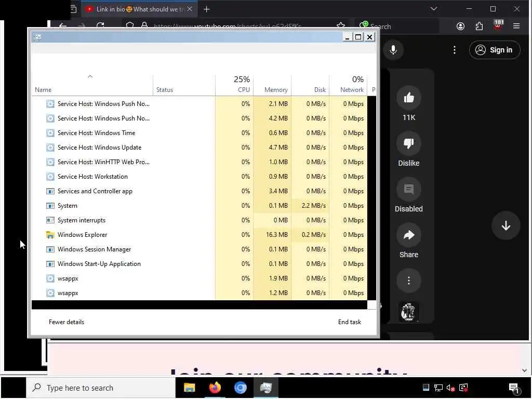Open the Firefox extensions puzzle icon
This screenshot has height=399, width=532.
[x=478, y=26]
